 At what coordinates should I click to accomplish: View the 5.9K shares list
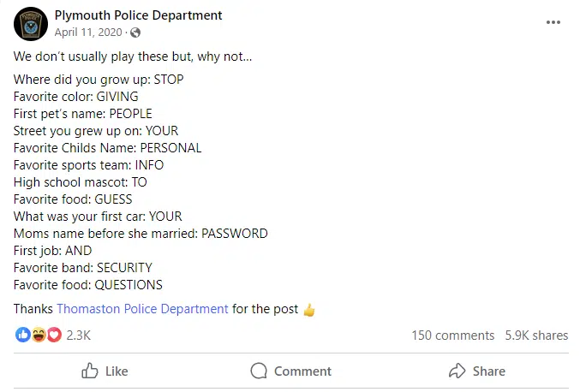click(x=537, y=336)
